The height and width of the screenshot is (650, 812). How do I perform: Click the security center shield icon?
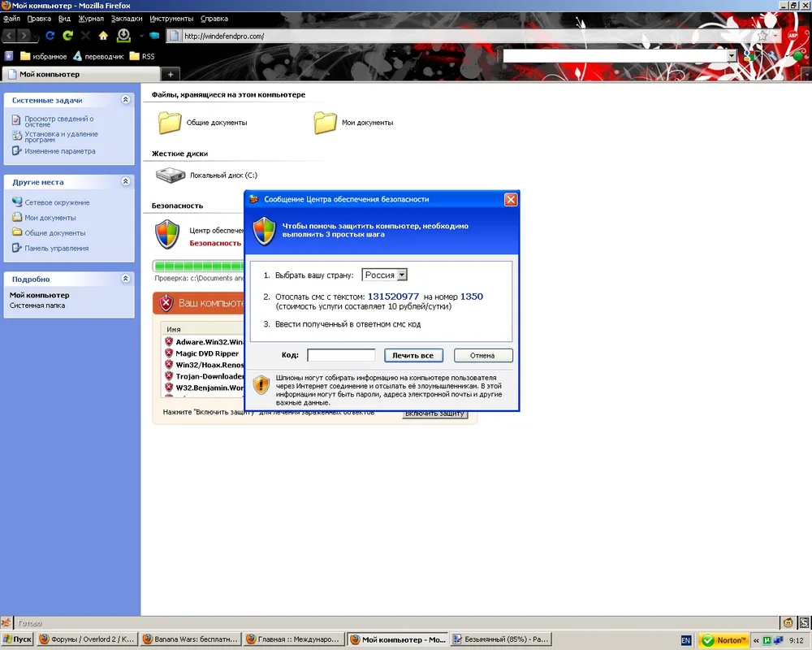pos(167,234)
